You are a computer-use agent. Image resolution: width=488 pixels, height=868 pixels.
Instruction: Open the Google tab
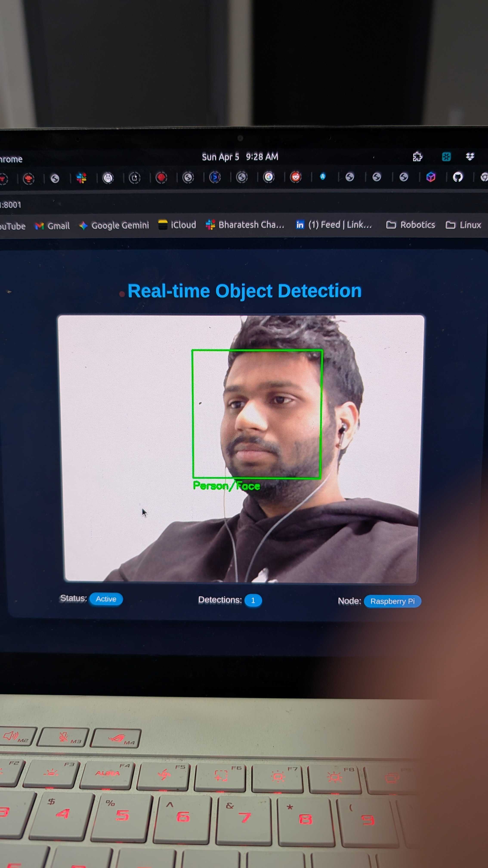(268, 177)
